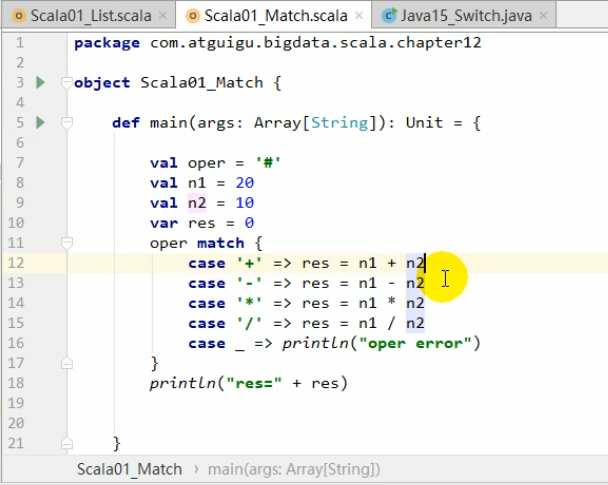Close the Scala01_Match.scala tab
The width and height of the screenshot is (608, 485).
coord(359,16)
